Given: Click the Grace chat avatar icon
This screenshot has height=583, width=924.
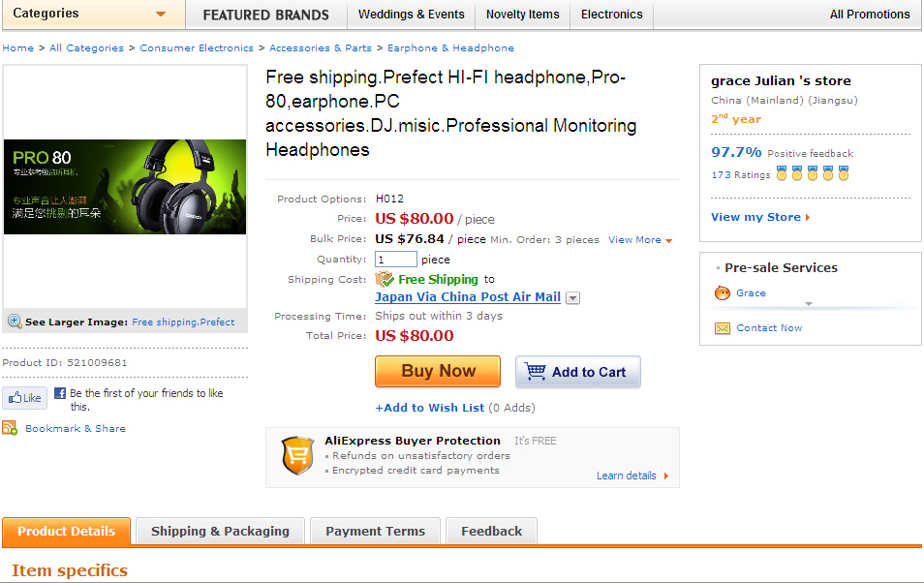Looking at the screenshot, I should 722,292.
